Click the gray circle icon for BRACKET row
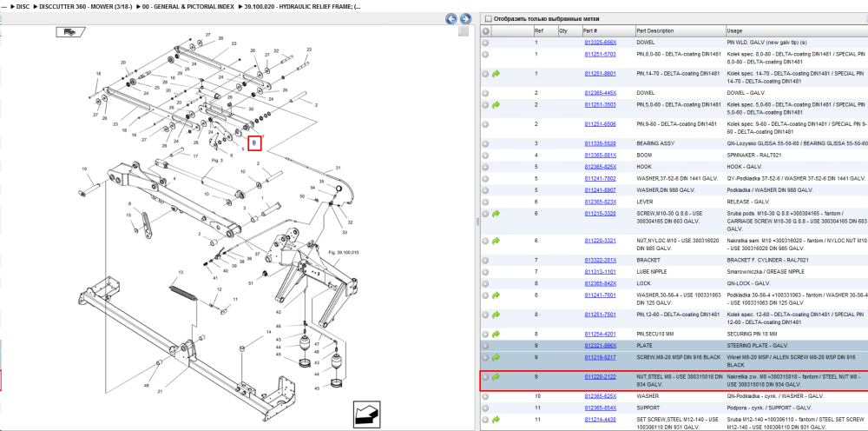This screenshot has height=431, width=868. [x=485, y=261]
